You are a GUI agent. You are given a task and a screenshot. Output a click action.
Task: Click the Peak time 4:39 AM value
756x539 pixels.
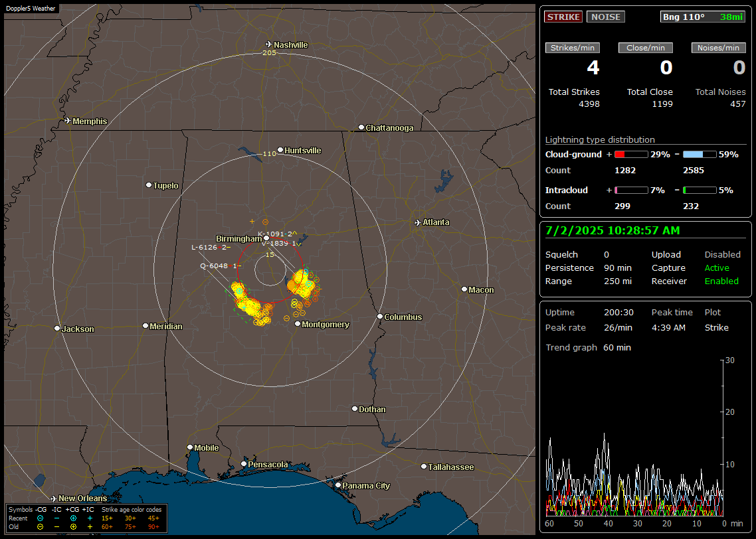(668, 327)
